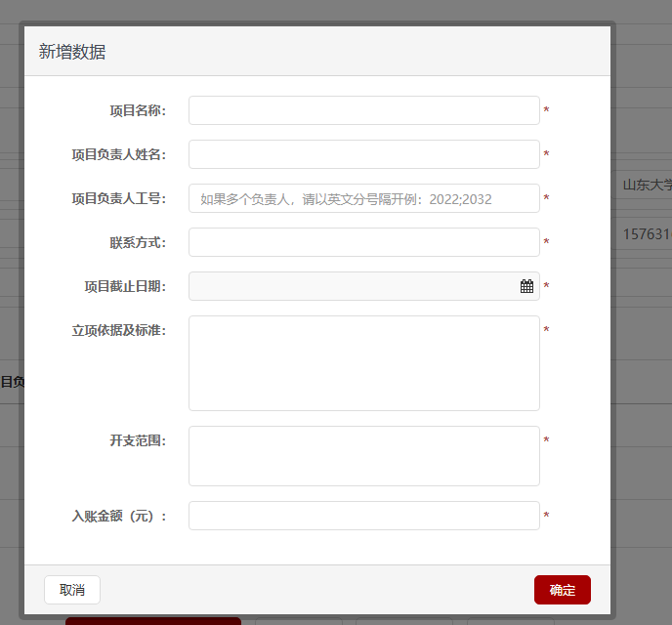Click the 联系方式: label
Image resolution: width=672 pixels, height=625 pixels.
[x=138, y=243]
